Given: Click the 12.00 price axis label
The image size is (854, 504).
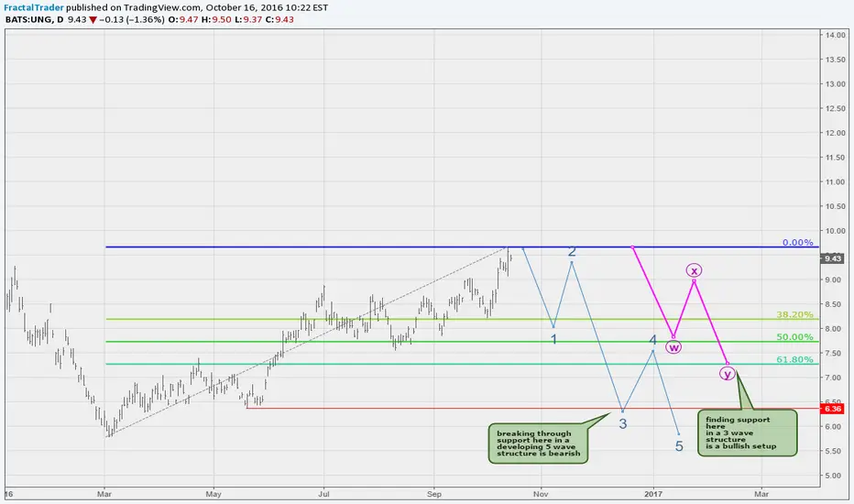Looking at the screenshot, I should [x=835, y=133].
